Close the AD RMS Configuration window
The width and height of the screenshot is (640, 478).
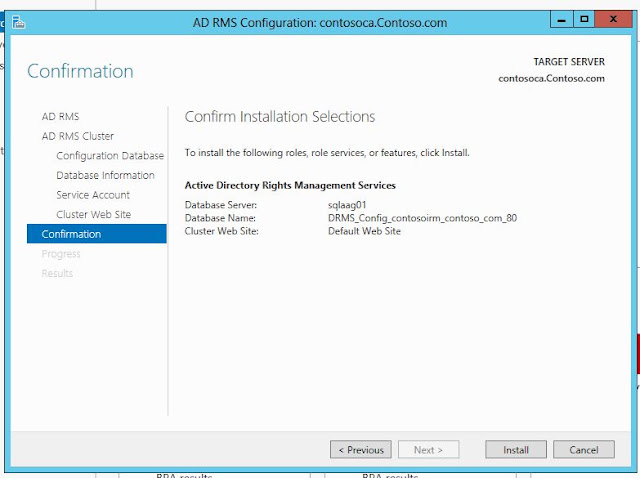[x=613, y=19]
